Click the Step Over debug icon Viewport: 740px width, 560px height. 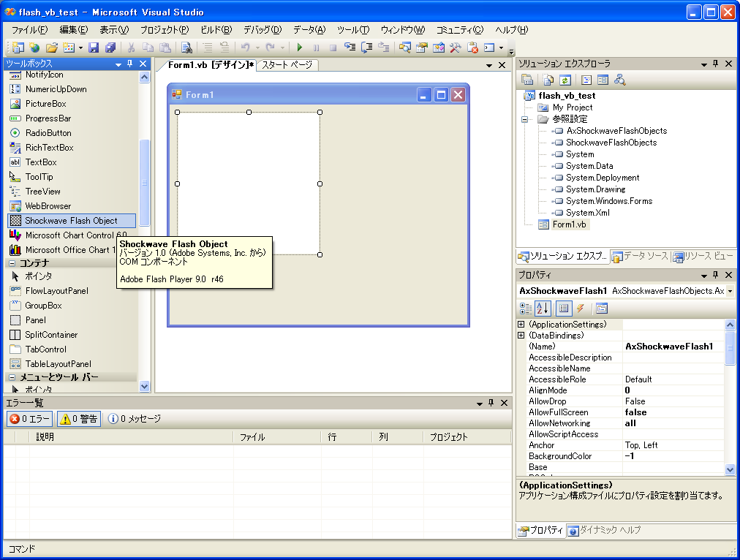pos(366,48)
